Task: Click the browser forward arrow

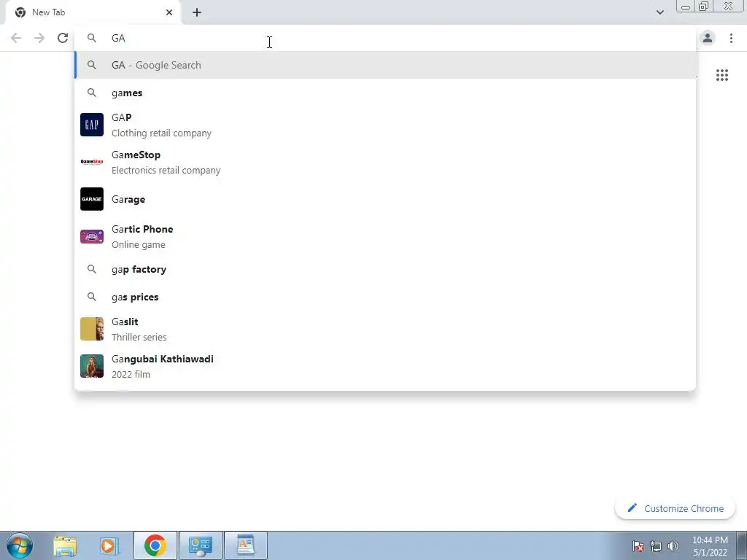Action: [x=39, y=38]
